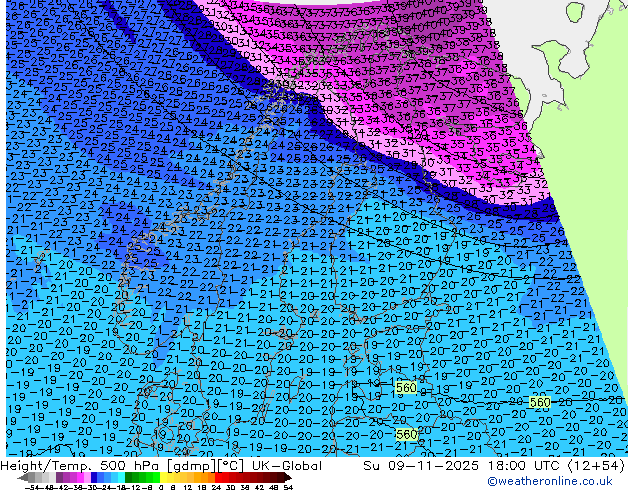The height and width of the screenshot is (490, 634).
Task: Click the uppermost 560 contour label
Action: (406, 388)
